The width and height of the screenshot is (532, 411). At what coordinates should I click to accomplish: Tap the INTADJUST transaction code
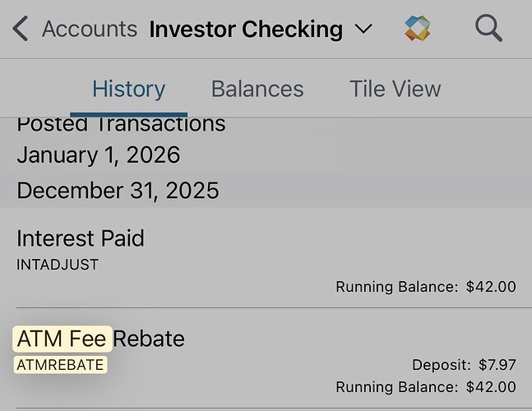click(x=58, y=265)
